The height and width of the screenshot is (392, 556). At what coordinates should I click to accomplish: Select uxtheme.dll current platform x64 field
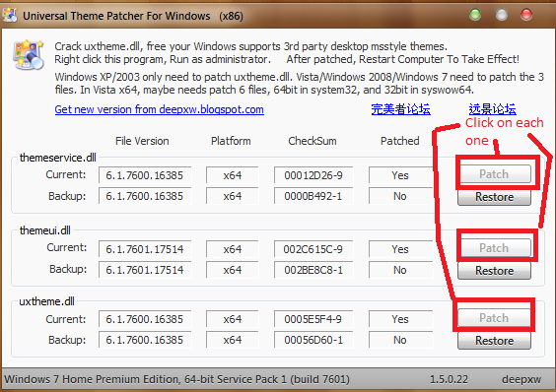(233, 319)
